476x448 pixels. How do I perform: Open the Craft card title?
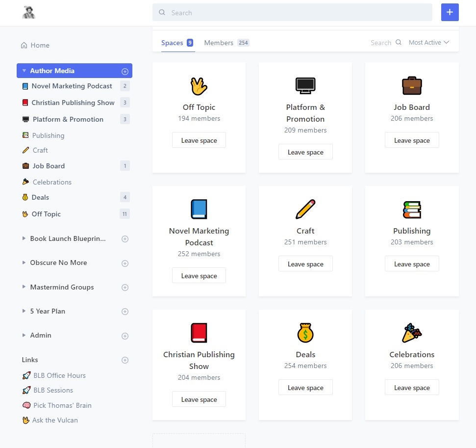click(x=305, y=231)
